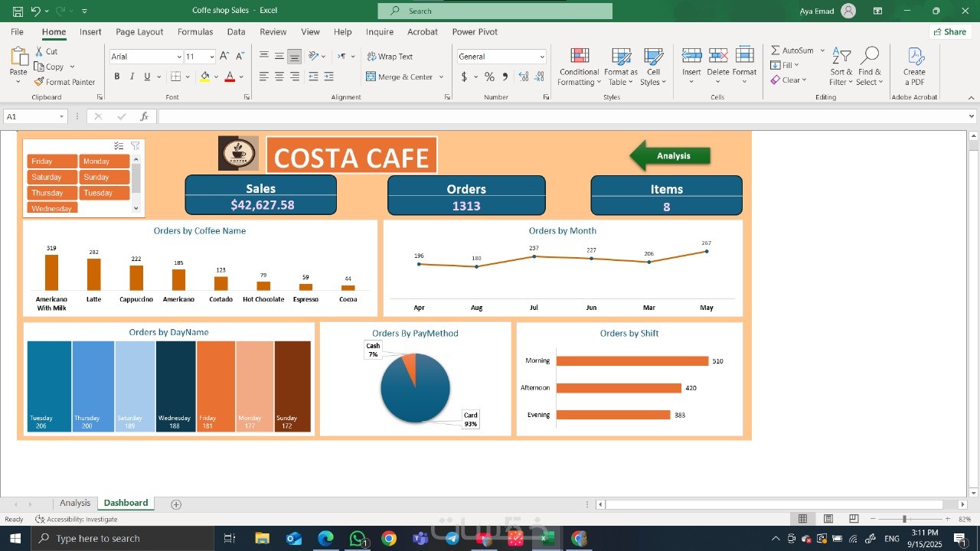Switch to Page Break Preview in status bar

pyautogui.click(x=854, y=519)
